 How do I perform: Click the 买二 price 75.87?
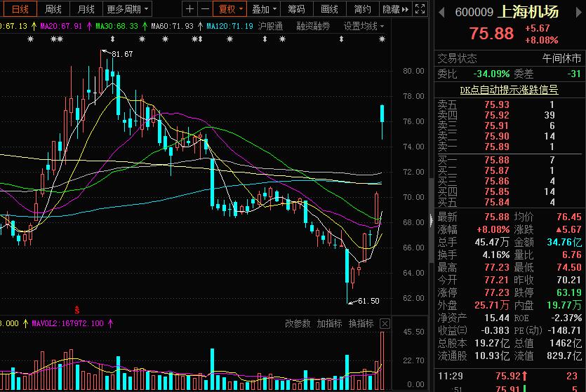[x=497, y=170]
